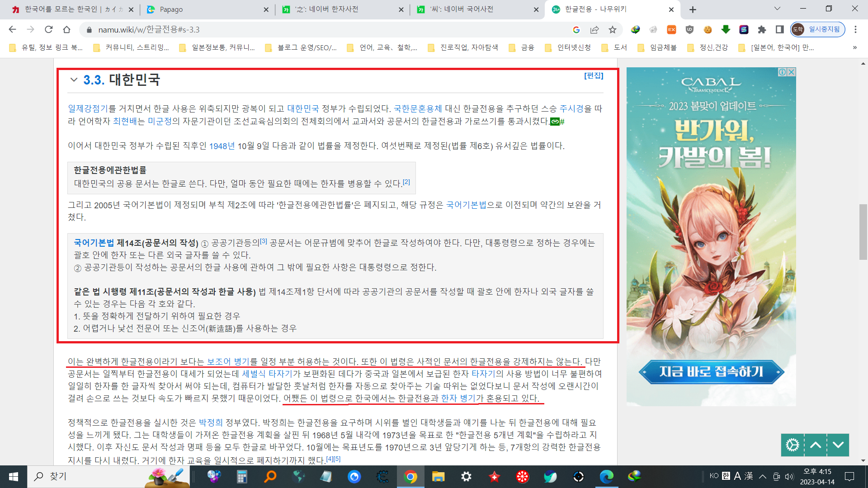The image size is (868, 488).
Task: Click namu wiki settings gear button
Action: (792, 445)
